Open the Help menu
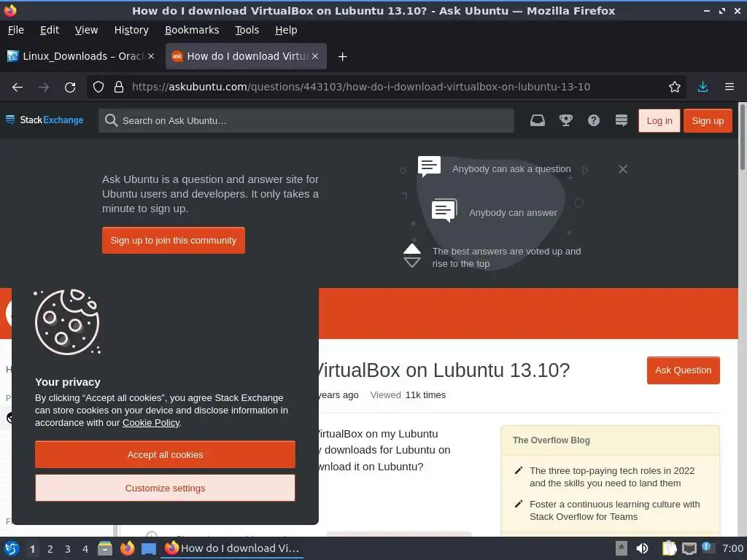 pos(286,30)
